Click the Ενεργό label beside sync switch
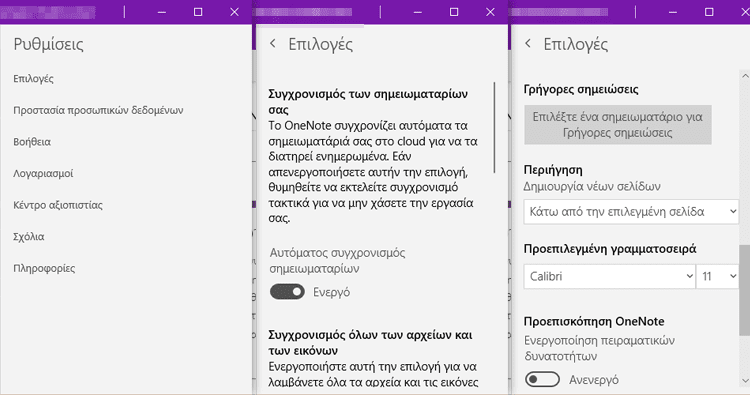The width and height of the screenshot is (750, 395). [331, 292]
